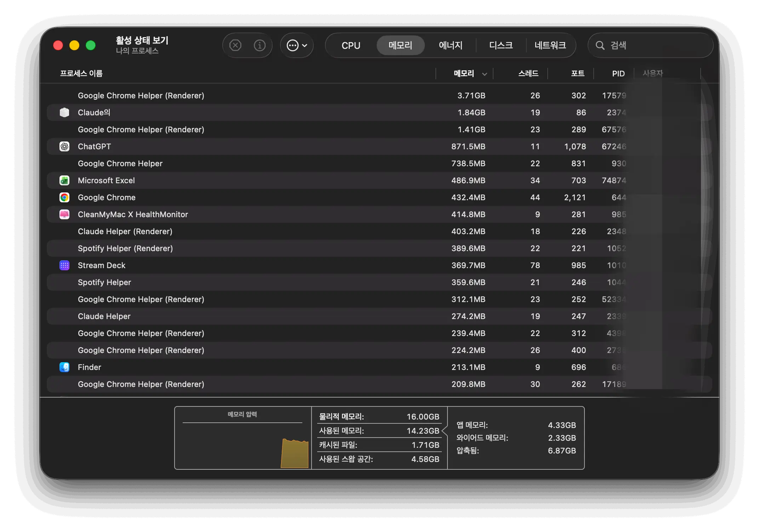
Task: Select the Spotify Helper (Renderer) row
Action: pos(379,248)
